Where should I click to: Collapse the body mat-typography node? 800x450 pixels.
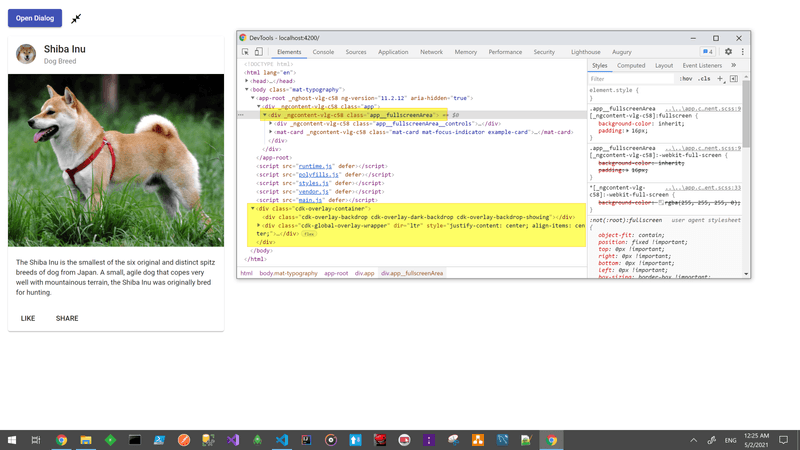(x=246, y=89)
